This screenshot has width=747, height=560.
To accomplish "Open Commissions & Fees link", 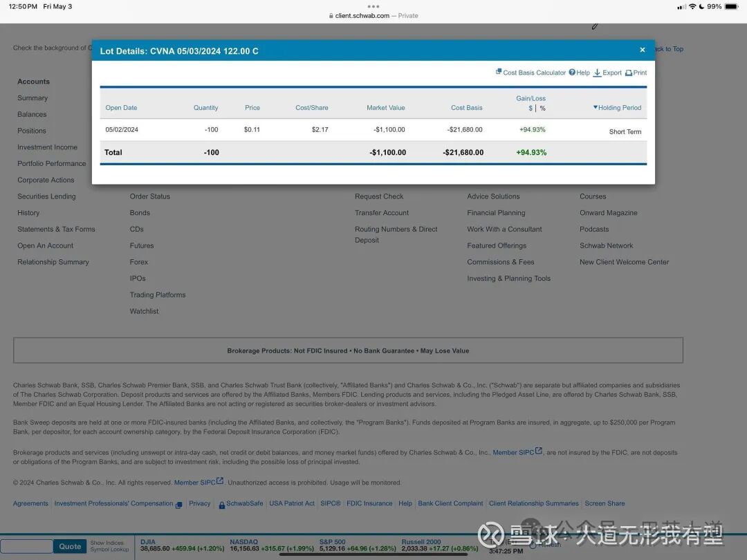I will point(500,263).
